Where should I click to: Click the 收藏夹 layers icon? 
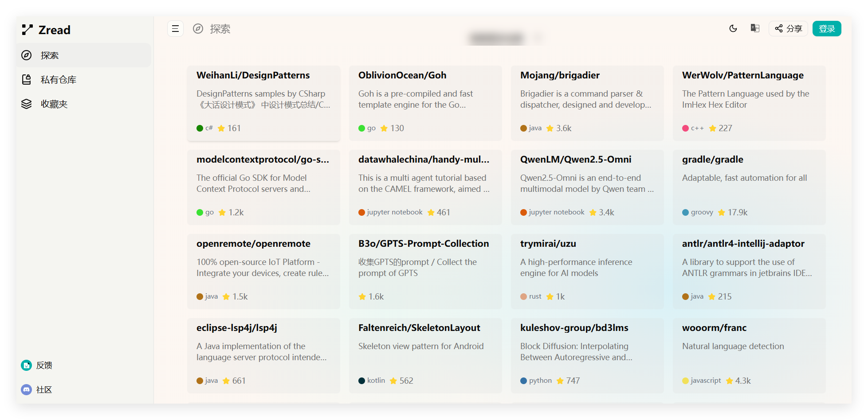tap(27, 104)
